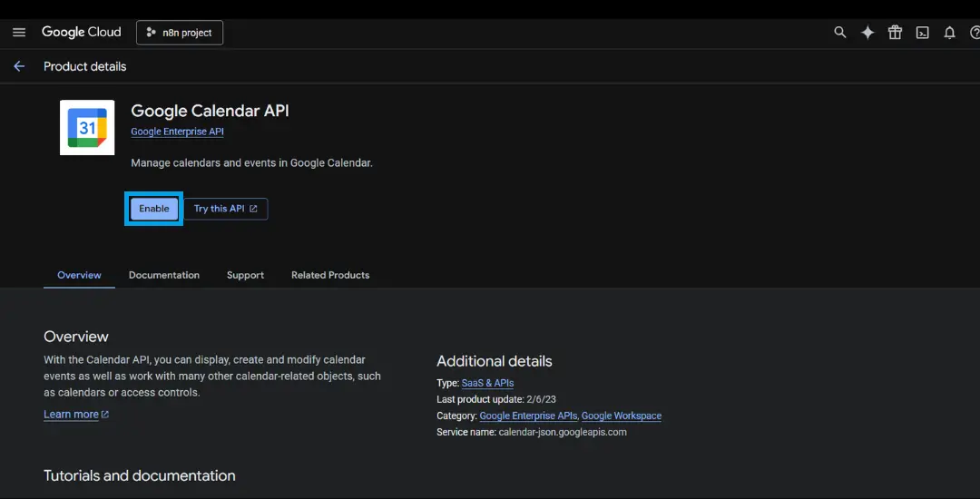Click the Manage calendars and events description
Image resolution: width=980 pixels, height=499 pixels.
(x=252, y=163)
